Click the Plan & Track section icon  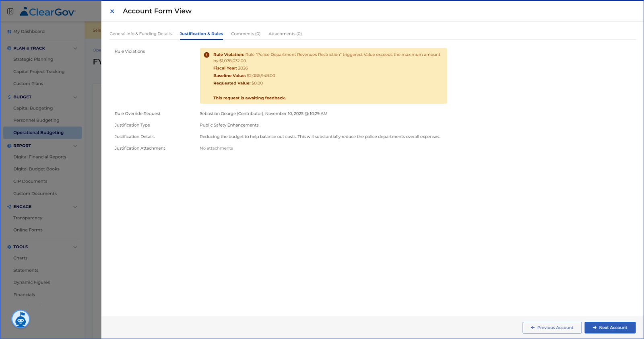click(9, 48)
